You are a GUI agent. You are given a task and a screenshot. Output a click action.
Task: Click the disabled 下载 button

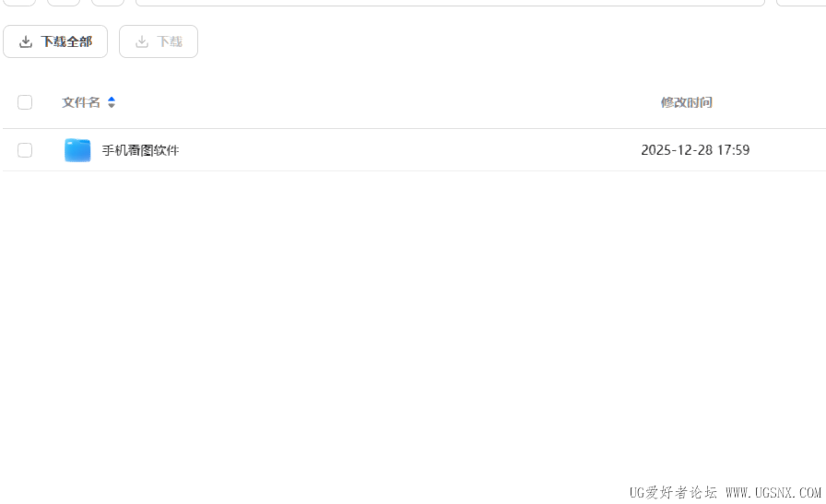(x=159, y=41)
